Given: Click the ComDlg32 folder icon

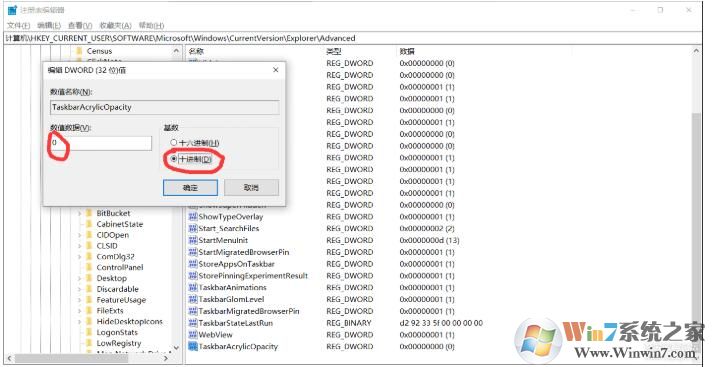Looking at the screenshot, I should coord(89,257).
